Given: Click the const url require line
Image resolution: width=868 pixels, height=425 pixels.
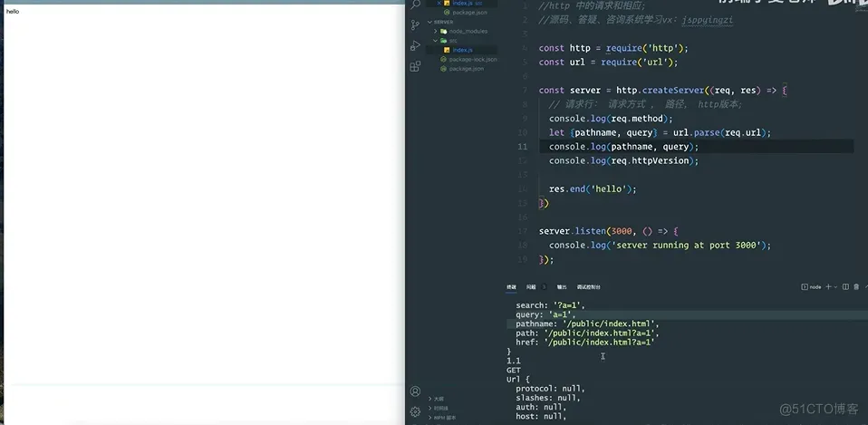Looking at the screenshot, I should [x=608, y=62].
